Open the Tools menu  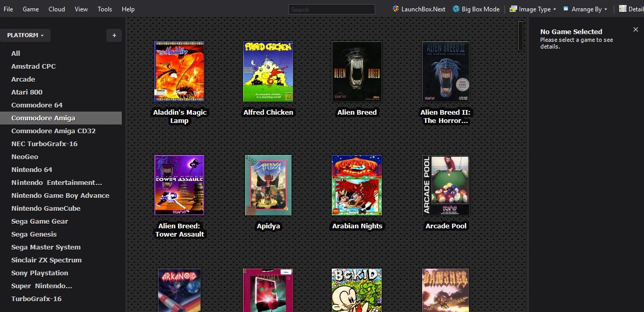point(105,9)
